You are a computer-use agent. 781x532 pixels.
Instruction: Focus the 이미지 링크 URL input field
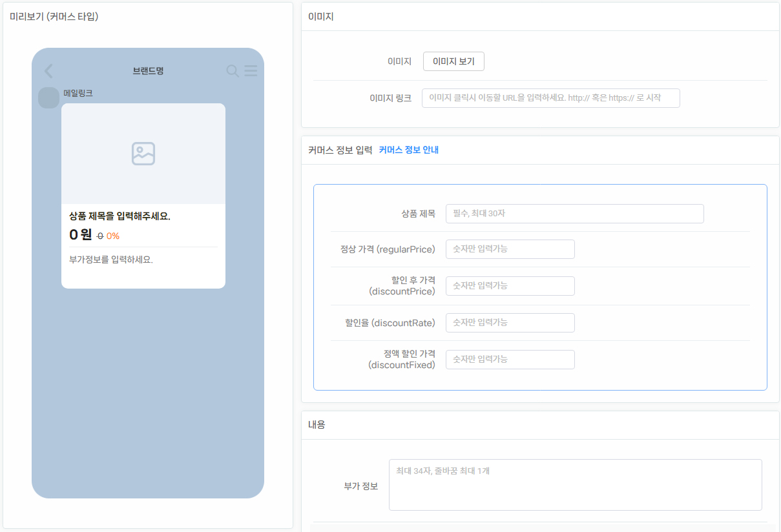(550, 98)
